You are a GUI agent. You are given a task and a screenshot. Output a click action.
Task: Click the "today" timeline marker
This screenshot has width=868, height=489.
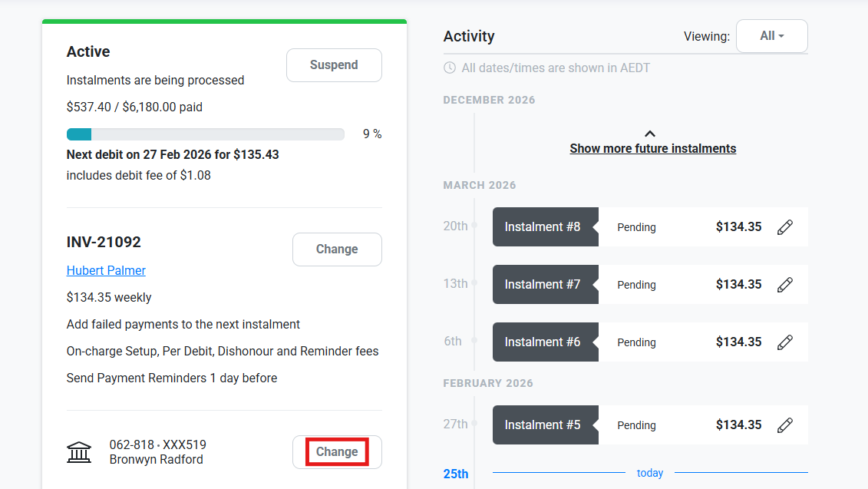650,473
